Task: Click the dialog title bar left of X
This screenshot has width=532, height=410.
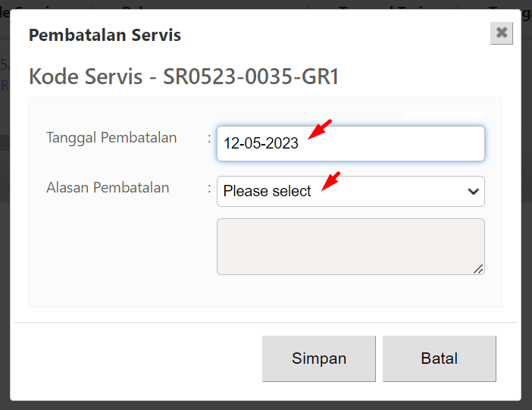Action: click(335, 35)
